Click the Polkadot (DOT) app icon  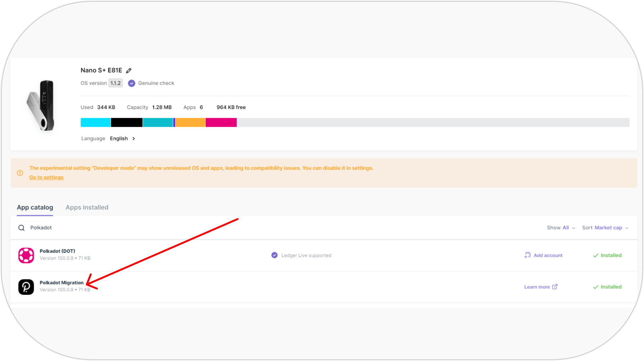click(x=26, y=255)
